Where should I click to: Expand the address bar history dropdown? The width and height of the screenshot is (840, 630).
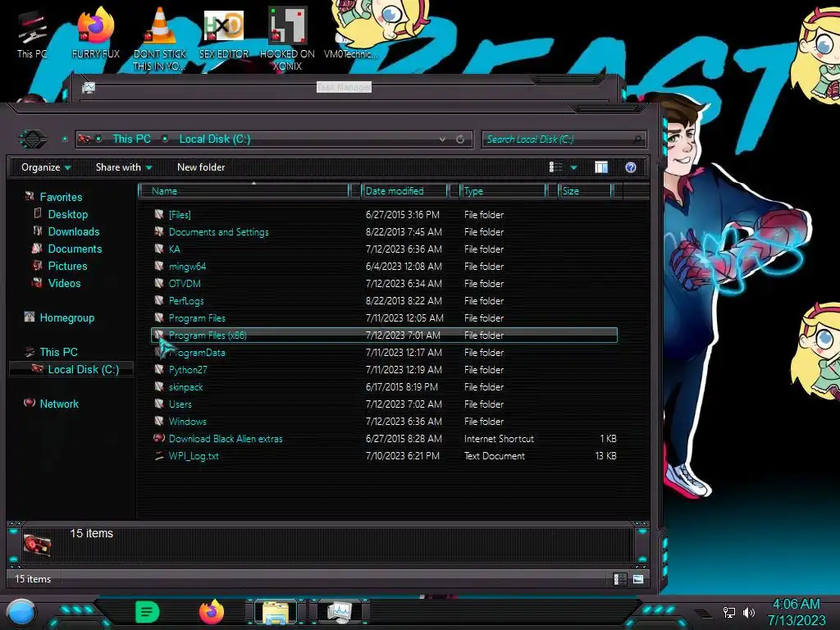point(442,139)
